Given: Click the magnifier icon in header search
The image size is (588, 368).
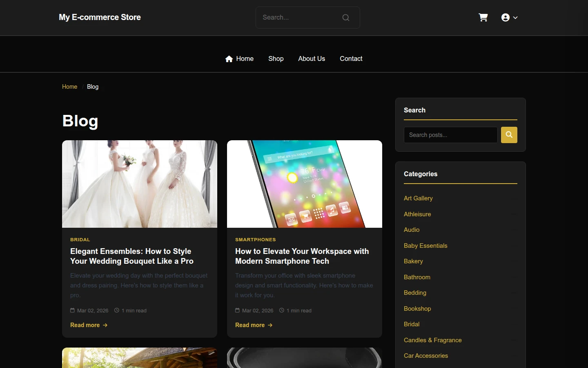Looking at the screenshot, I should point(346,18).
